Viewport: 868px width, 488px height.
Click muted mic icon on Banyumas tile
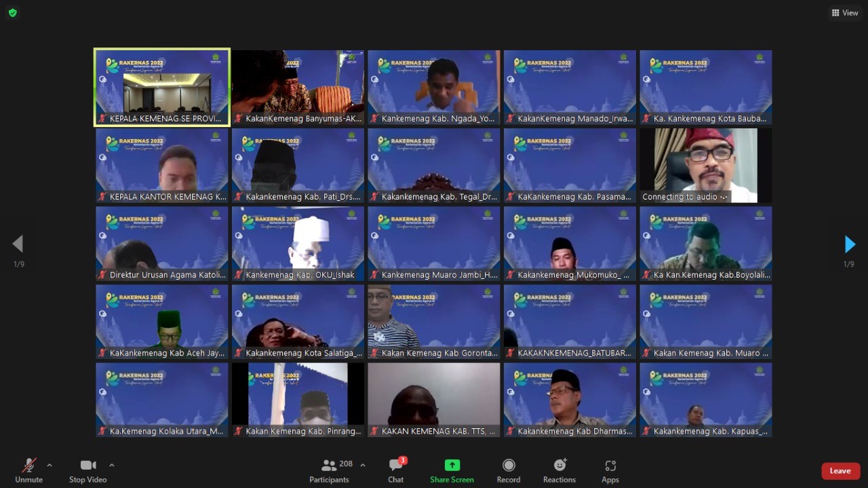pyautogui.click(x=239, y=119)
